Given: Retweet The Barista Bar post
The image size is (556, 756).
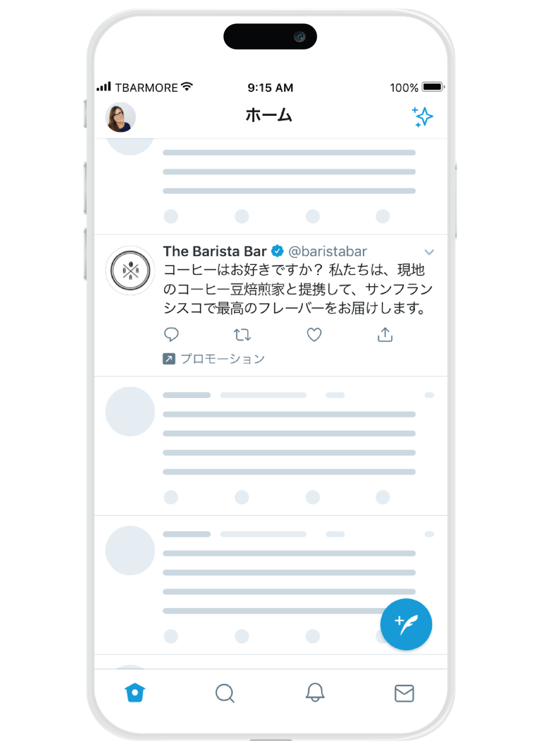Looking at the screenshot, I should 242,335.
